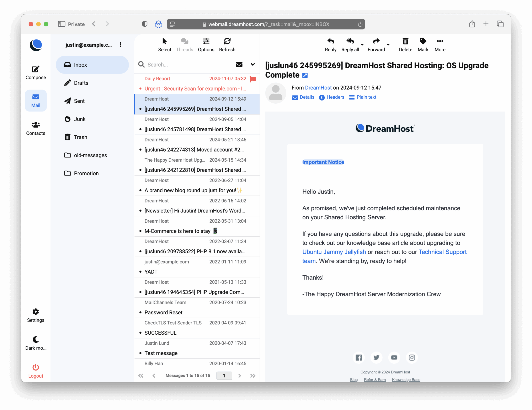Open the account options three-dot menu
The width and height of the screenshot is (532, 410).
[x=120, y=45]
